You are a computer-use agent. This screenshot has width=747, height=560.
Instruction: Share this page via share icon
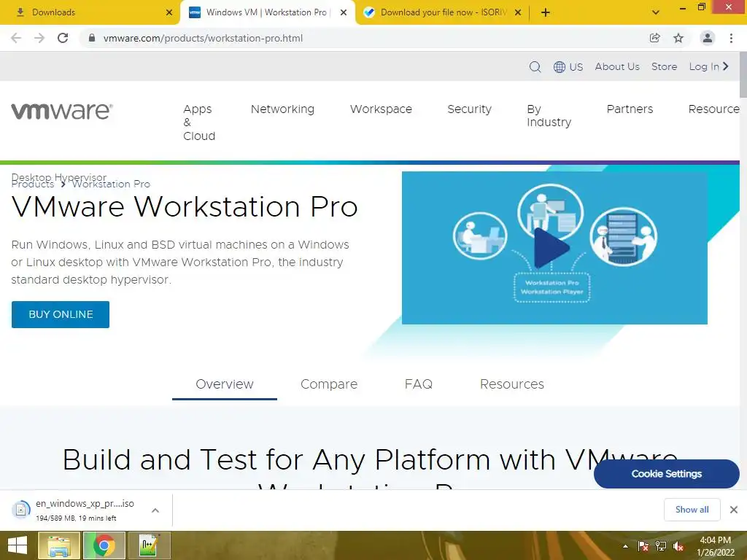(x=654, y=38)
